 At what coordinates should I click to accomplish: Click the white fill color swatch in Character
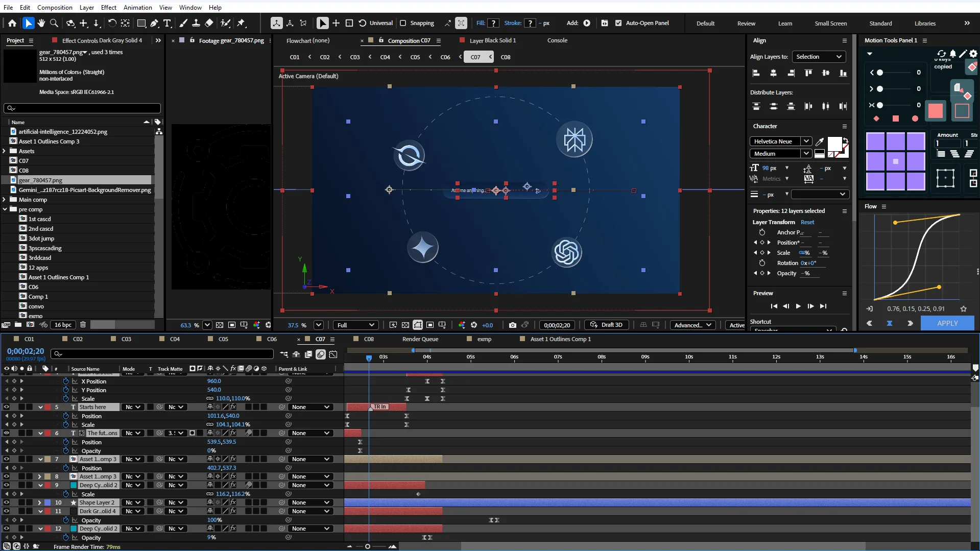coord(834,143)
